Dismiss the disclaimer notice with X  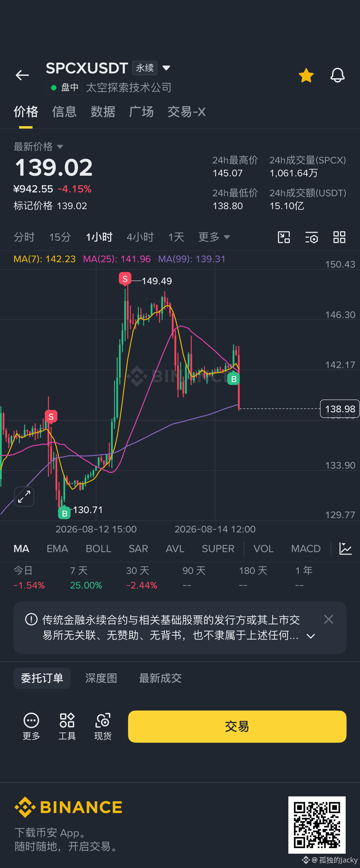pos(329,619)
